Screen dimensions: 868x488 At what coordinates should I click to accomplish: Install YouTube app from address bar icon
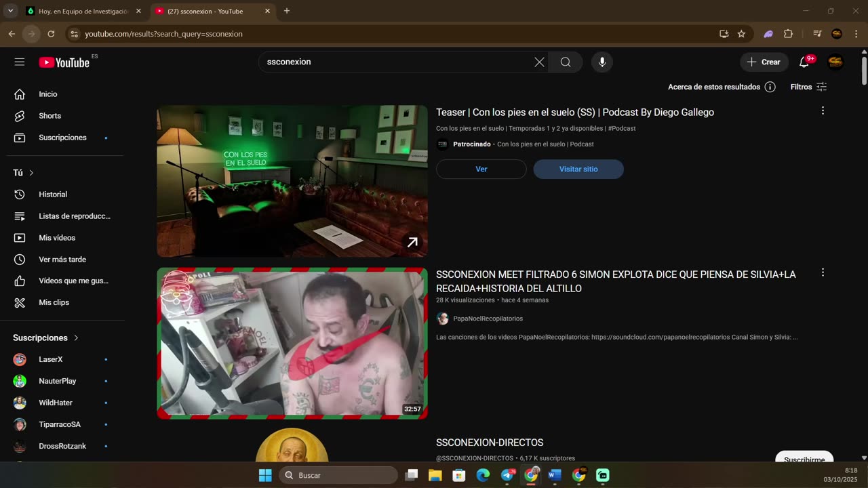click(724, 34)
